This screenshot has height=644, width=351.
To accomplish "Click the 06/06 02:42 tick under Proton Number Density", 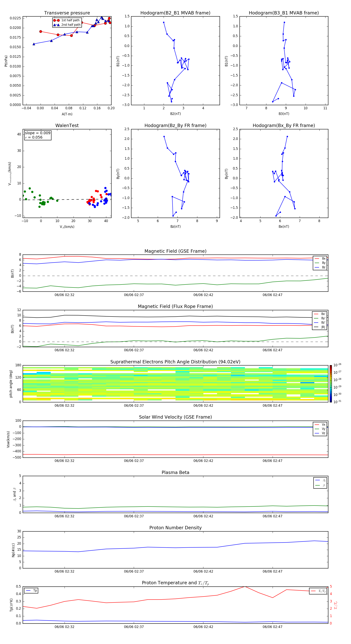I will coord(203,571).
